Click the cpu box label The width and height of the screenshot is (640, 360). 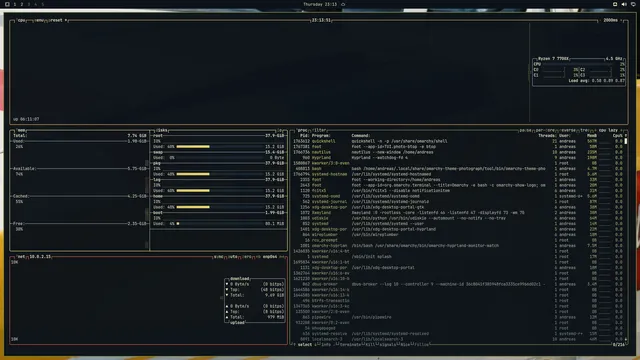coord(21,20)
